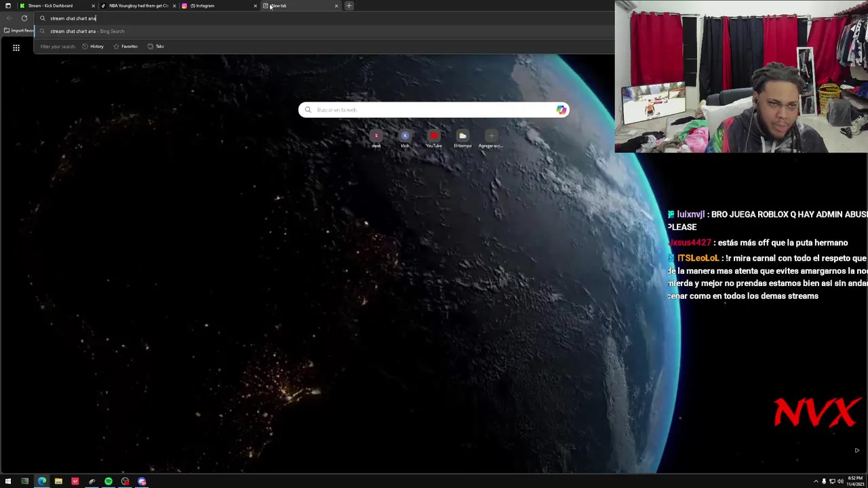Click Import favorites in bookmarks bar
This screenshot has width=868, height=488.
coord(18,30)
